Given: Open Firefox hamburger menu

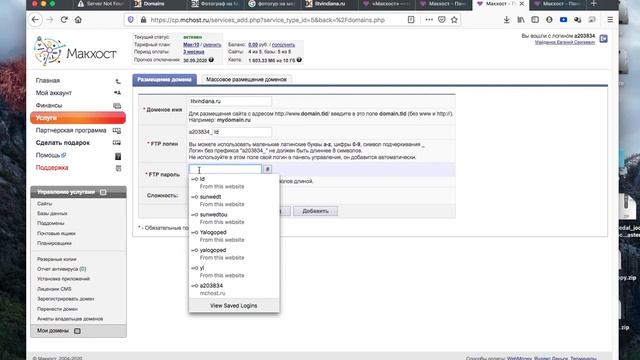Looking at the screenshot, I should click(610, 20).
